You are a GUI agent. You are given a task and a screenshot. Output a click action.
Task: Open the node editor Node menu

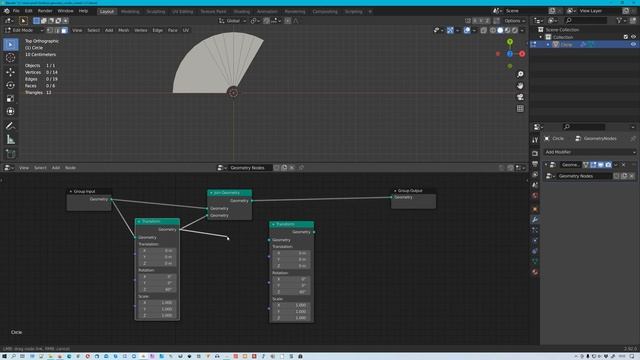pyautogui.click(x=70, y=168)
